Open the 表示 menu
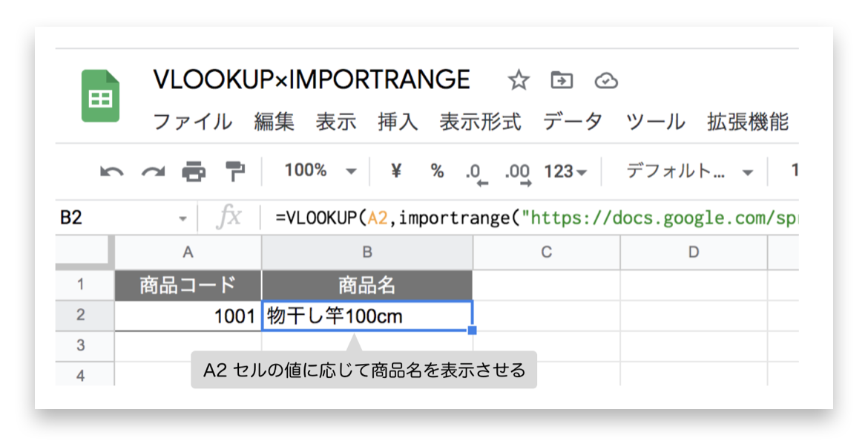Image resolution: width=868 pixels, height=444 pixels. [x=336, y=122]
